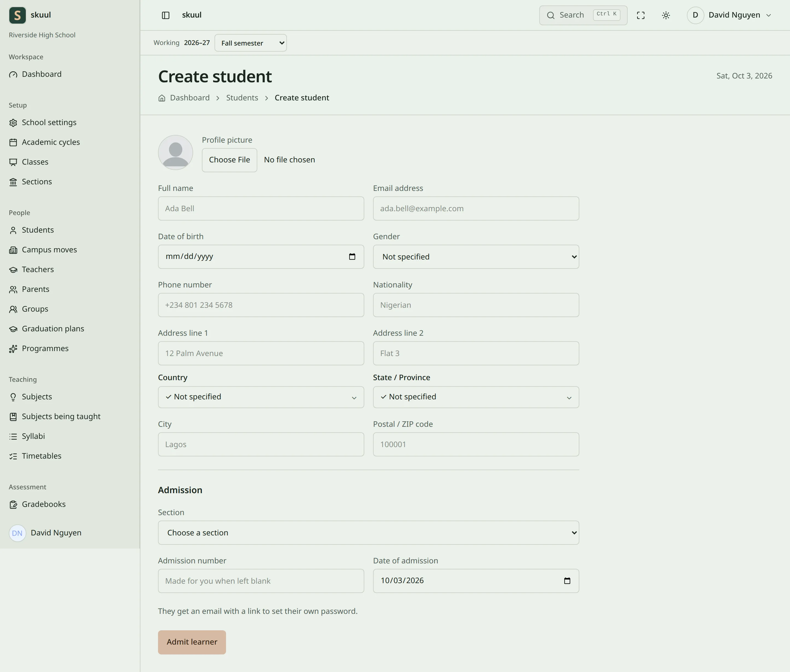Switch theme with the sun icon
790x672 pixels.
[666, 15]
